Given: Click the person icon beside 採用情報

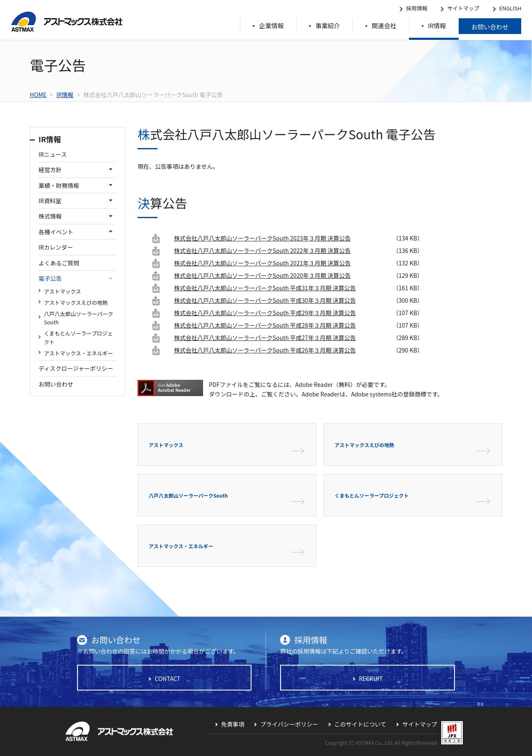Looking at the screenshot, I should click(x=285, y=640).
